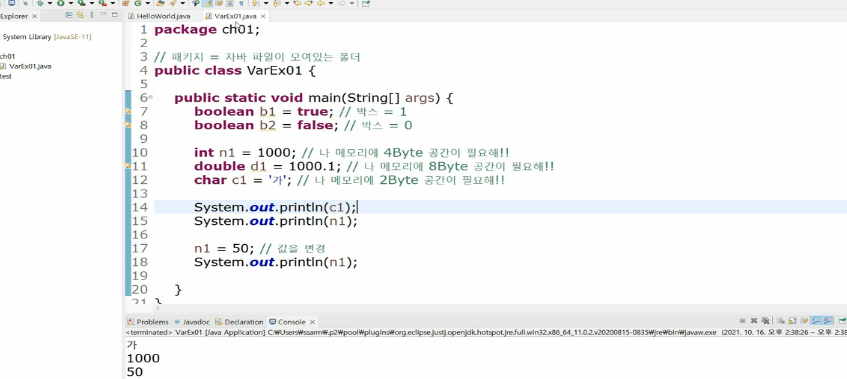Click 'char c1' declaration on line 12

coord(220,180)
